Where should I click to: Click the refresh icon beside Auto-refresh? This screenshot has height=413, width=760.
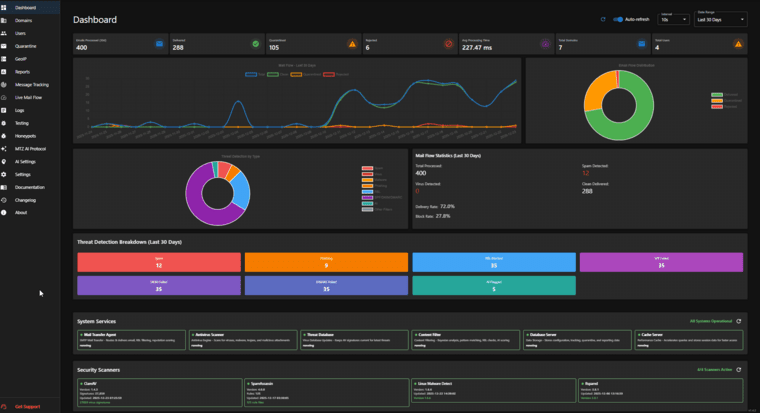(603, 19)
